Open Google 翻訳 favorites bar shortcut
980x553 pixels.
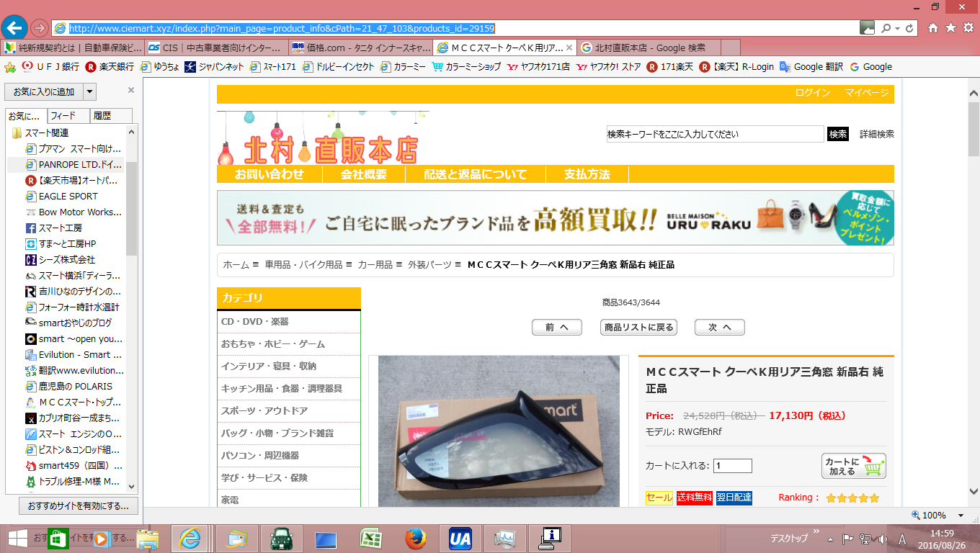(811, 67)
